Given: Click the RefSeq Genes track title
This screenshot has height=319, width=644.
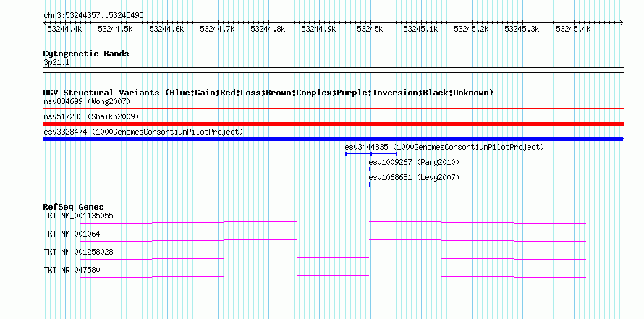Looking at the screenshot, I should (x=74, y=207).
